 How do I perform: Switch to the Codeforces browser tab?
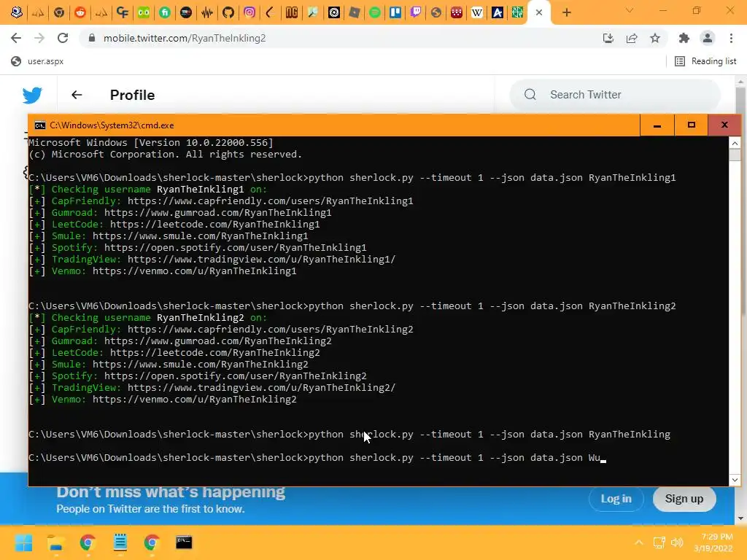123,12
